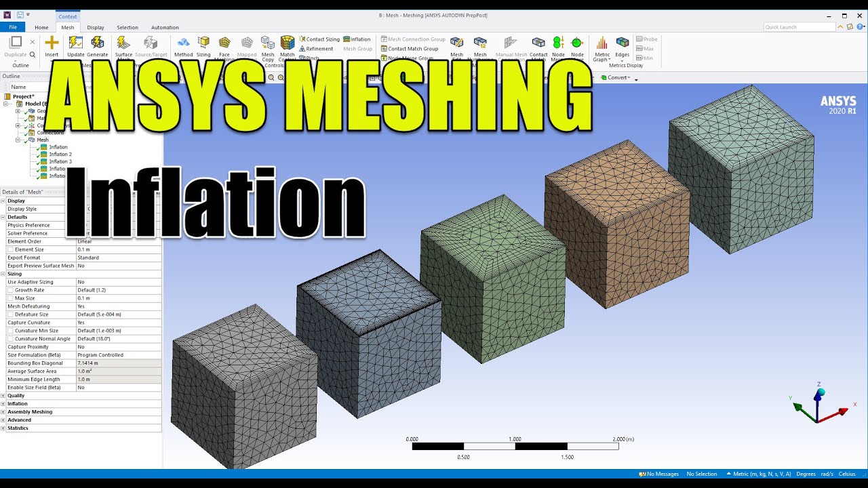Viewport: 868px width, 488px height.
Task: Select Inflation 3 in the outline tree
Action: 60,161
